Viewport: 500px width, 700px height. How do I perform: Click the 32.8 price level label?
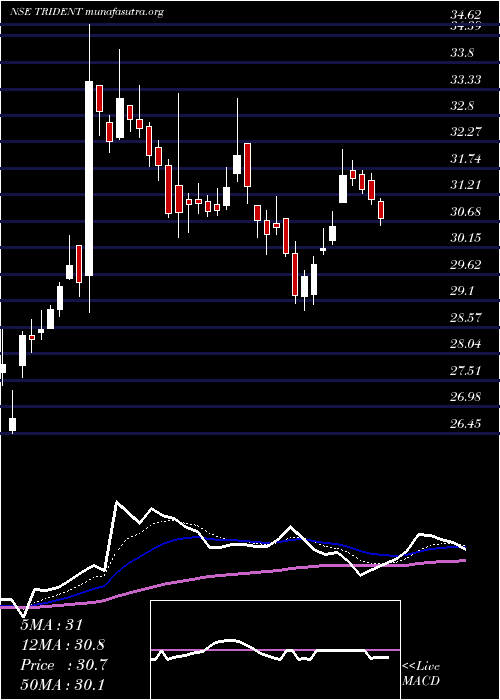[462, 106]
